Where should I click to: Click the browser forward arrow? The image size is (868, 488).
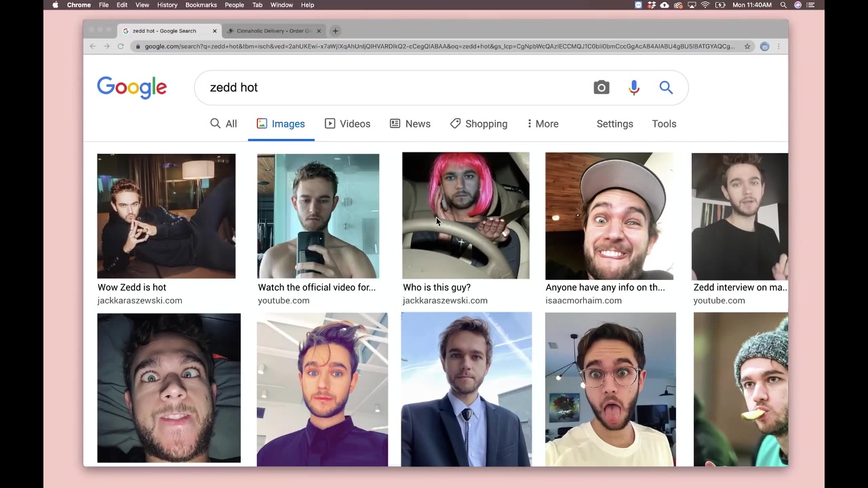(x=106, y=46)
